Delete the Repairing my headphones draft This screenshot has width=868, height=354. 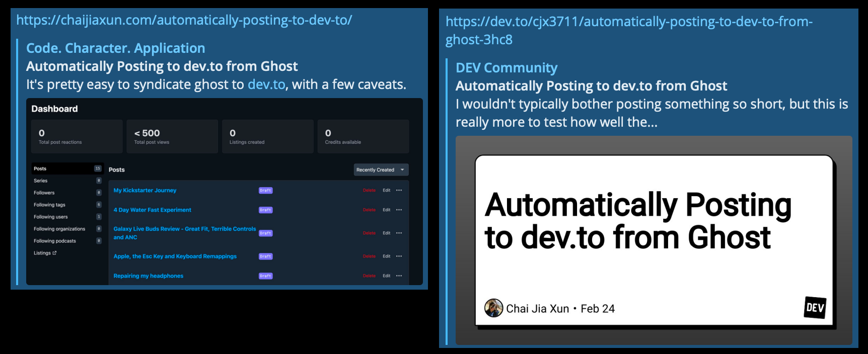point(369,276)
